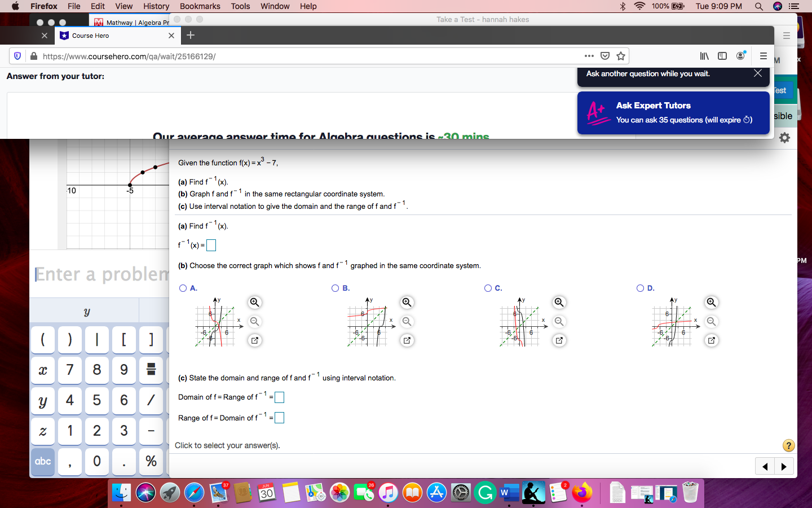Screen dimensions: 812x508
Task: Open the Bookmarks menu
Action: tap(200, 6)
